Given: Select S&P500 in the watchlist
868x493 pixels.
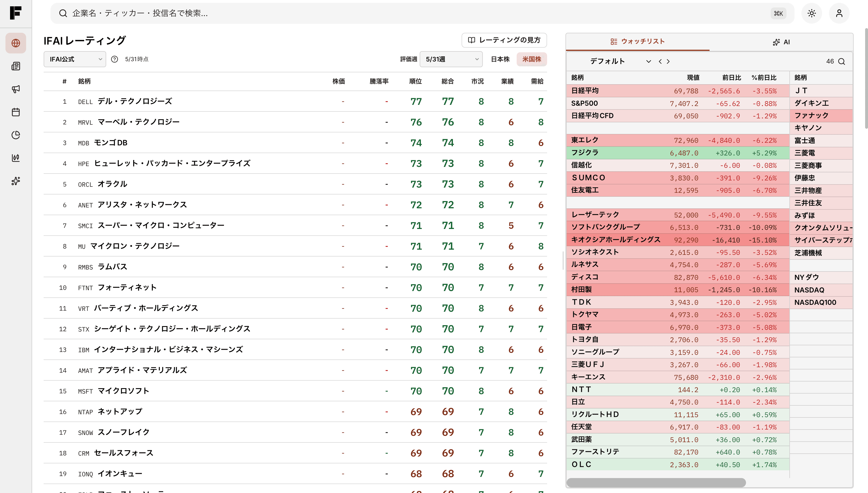Looking at the screenshot, I should pyautogui.click(x=678, y=103).
